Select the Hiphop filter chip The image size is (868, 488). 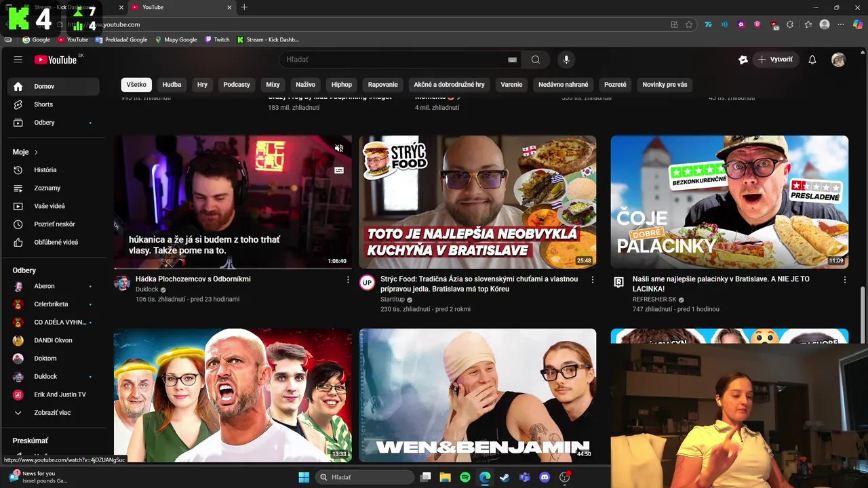(342, 85)
